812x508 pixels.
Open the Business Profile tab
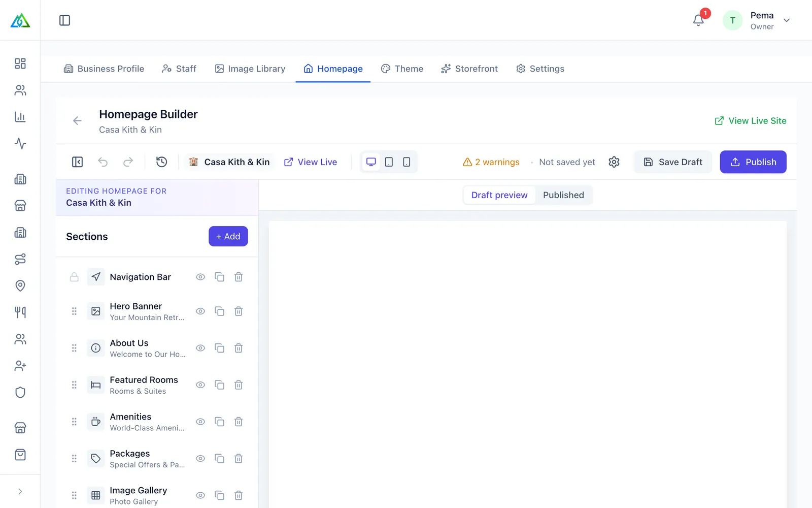[x=104, y=69]
